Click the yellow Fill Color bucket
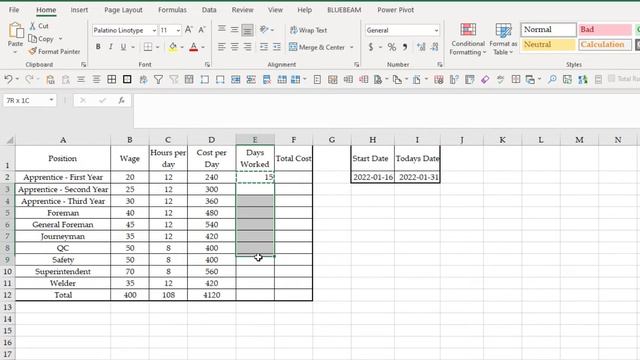 click(173, 47)
